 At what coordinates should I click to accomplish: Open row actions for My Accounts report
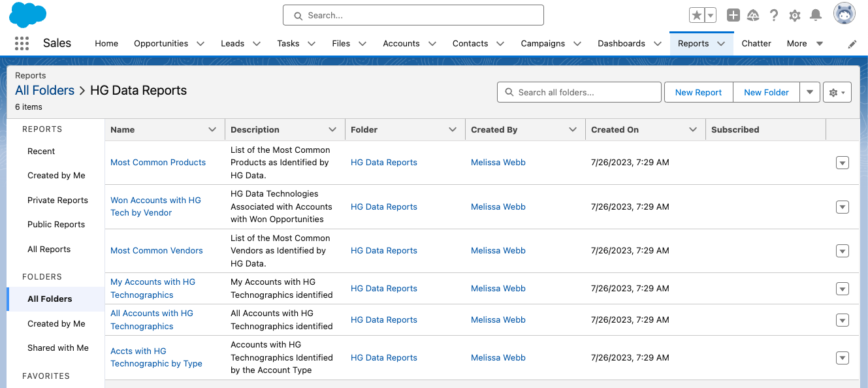coord(843,289)
